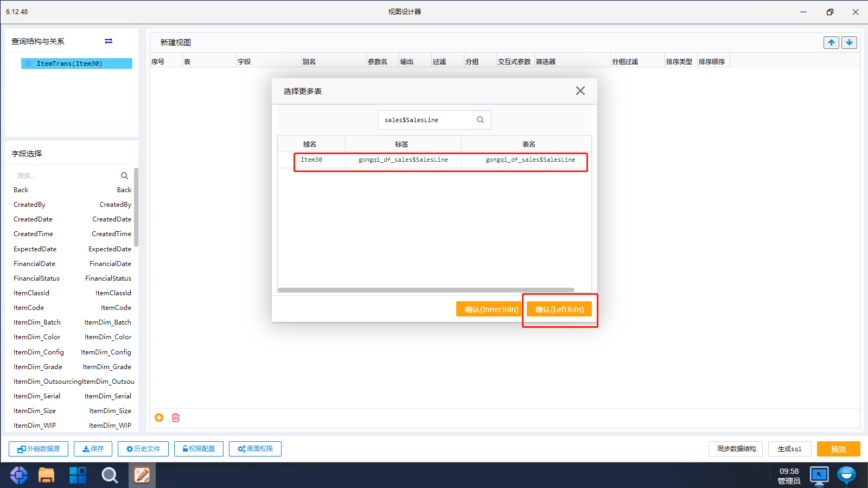Click the orange 预览 preview button

(839, 449)
